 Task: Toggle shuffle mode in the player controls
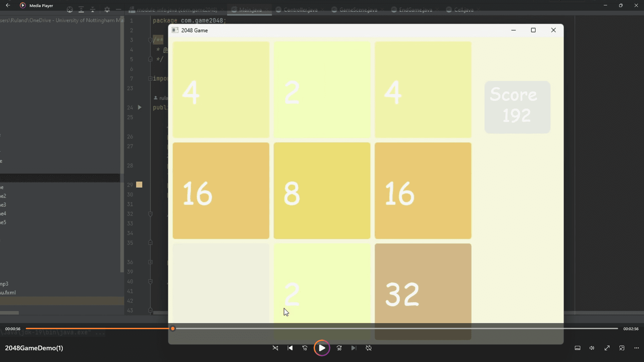[x=275, y=348]
